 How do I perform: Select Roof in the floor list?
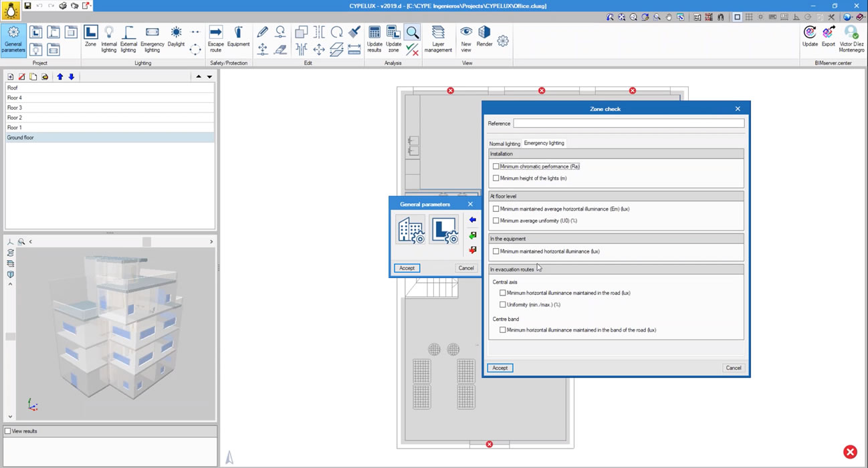[110, 88]
